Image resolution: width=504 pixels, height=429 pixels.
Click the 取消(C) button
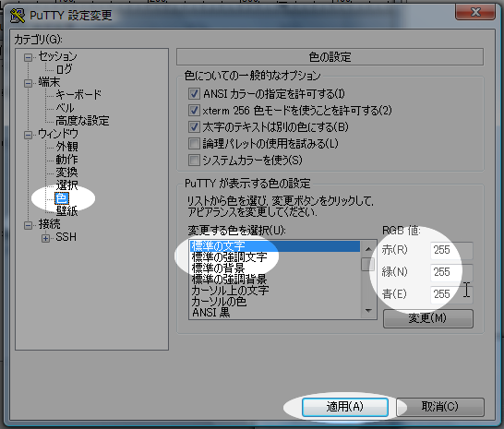pyautogui.click(x=440, y=407)
